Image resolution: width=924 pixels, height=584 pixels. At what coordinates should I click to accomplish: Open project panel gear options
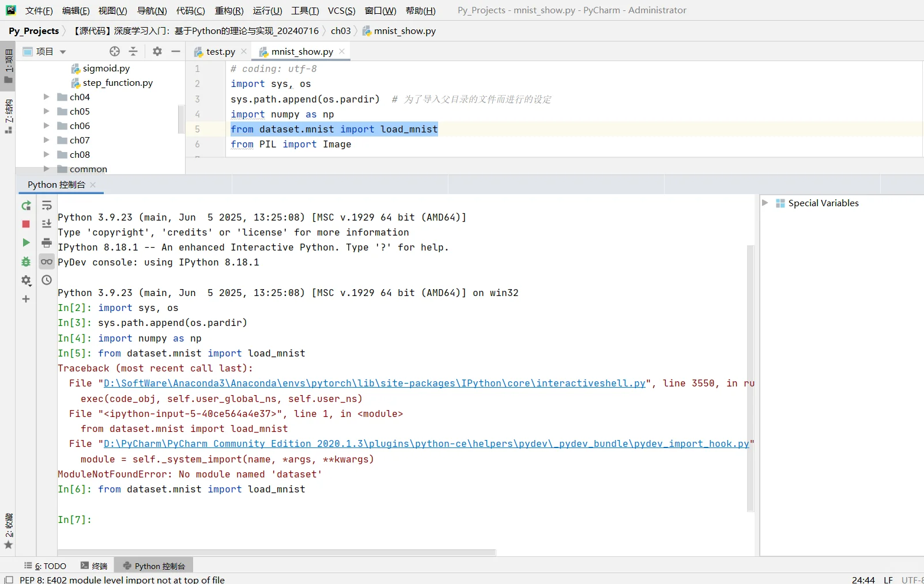point(157,51)
